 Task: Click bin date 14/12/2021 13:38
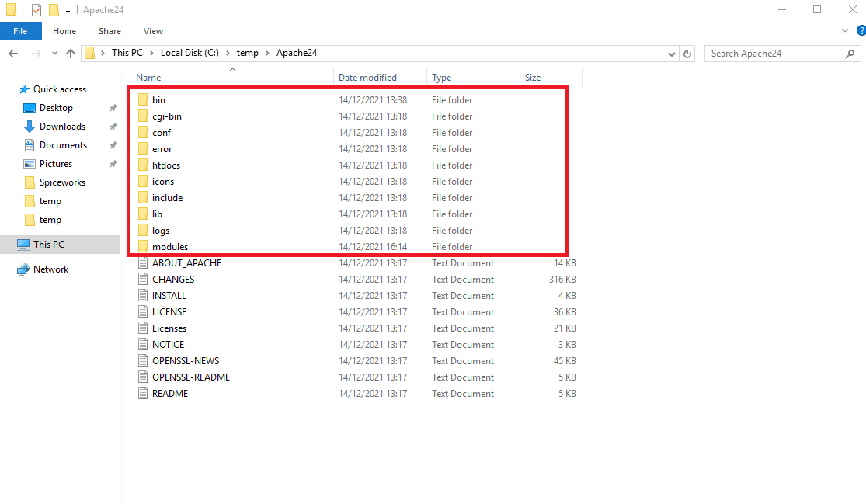coord(373,100)
